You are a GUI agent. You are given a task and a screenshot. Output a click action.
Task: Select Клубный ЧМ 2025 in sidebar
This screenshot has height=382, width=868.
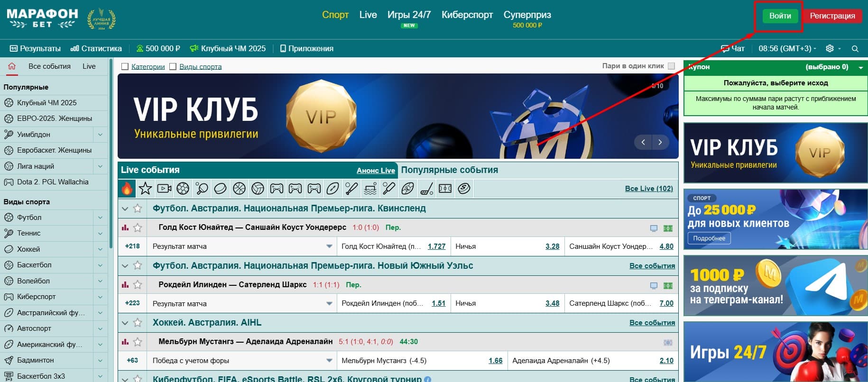coord(46,103)
